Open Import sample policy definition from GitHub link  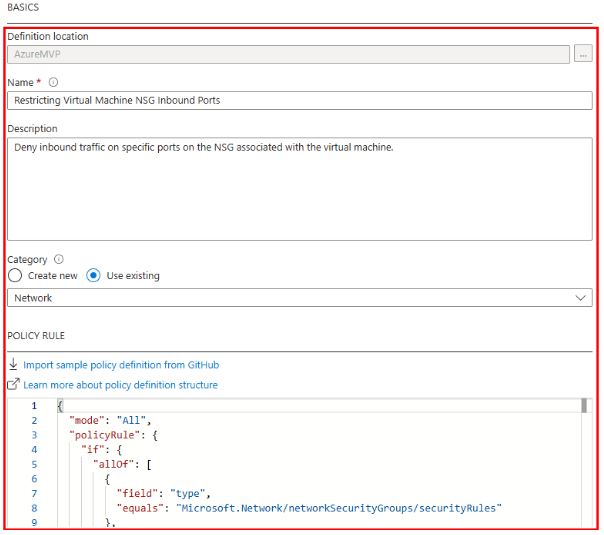click(121, 365)
